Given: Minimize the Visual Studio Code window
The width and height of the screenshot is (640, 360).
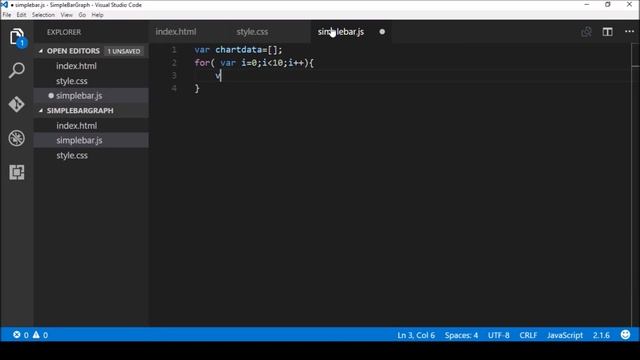Looking at the screenshot, I should [587, 4].
